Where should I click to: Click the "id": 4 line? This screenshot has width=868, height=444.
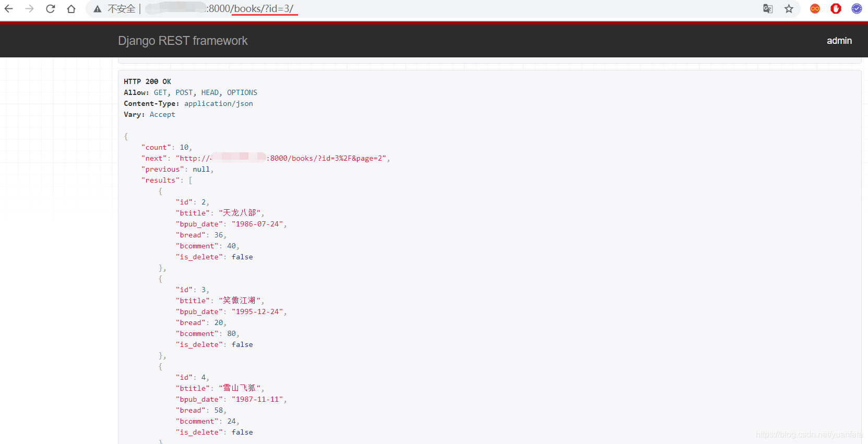click(x=192, y=377)
